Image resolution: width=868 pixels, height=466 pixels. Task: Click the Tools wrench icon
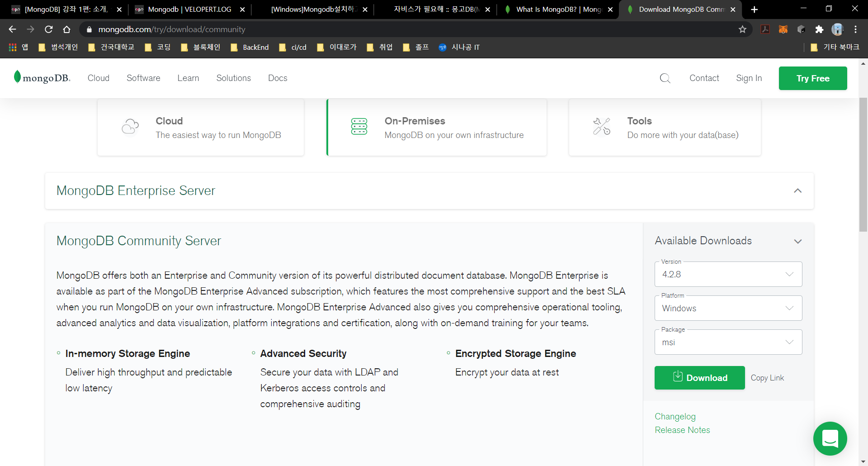[602, 127]
